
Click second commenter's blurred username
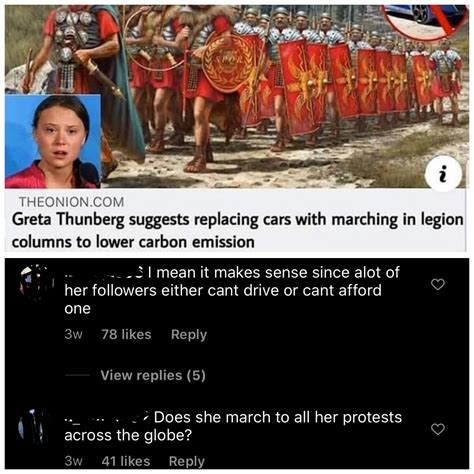(106, 418)
